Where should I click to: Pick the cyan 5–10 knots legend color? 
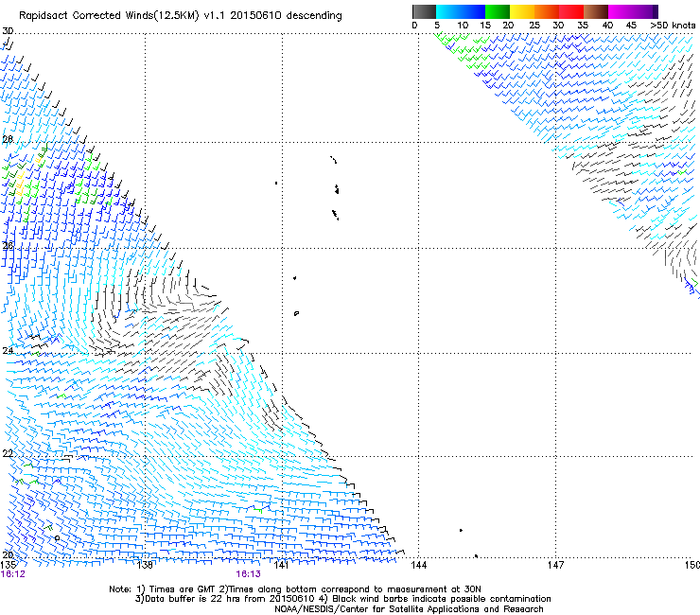coord(448,11)
